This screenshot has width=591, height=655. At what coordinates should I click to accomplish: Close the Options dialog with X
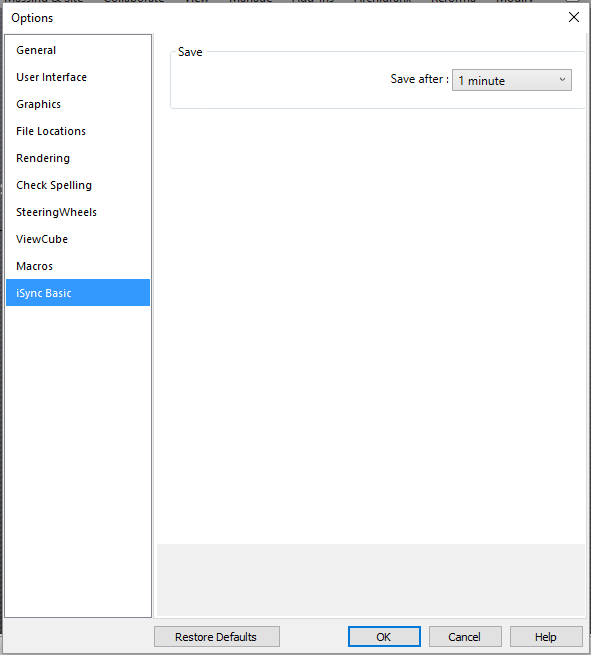click(x=574, y=18)
